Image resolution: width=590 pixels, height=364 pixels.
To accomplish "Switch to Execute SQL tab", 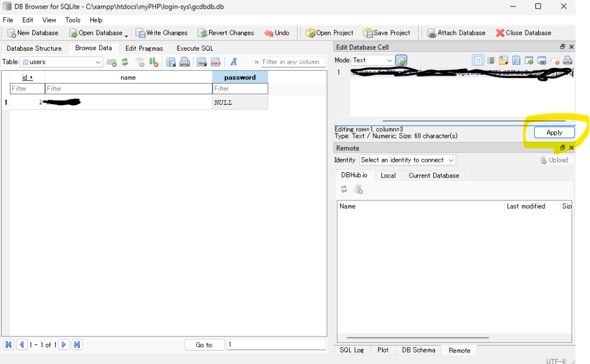I will [x=195, y=48].
